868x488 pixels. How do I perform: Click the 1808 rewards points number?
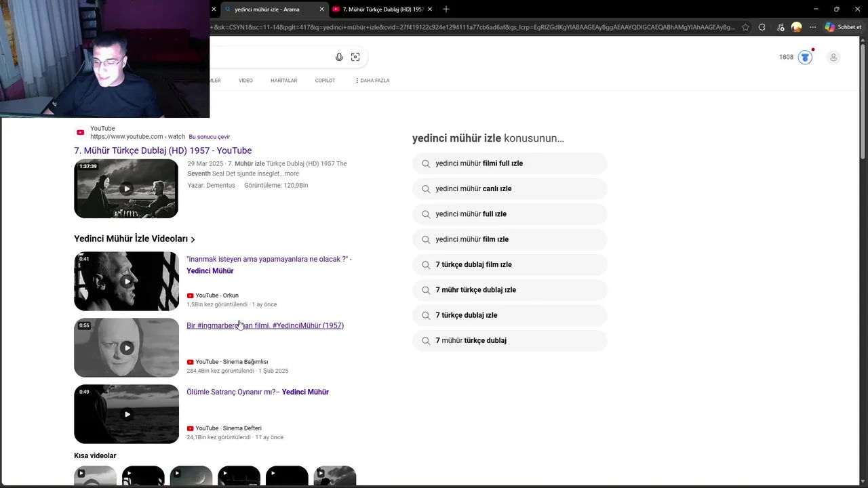click(786, 57)
